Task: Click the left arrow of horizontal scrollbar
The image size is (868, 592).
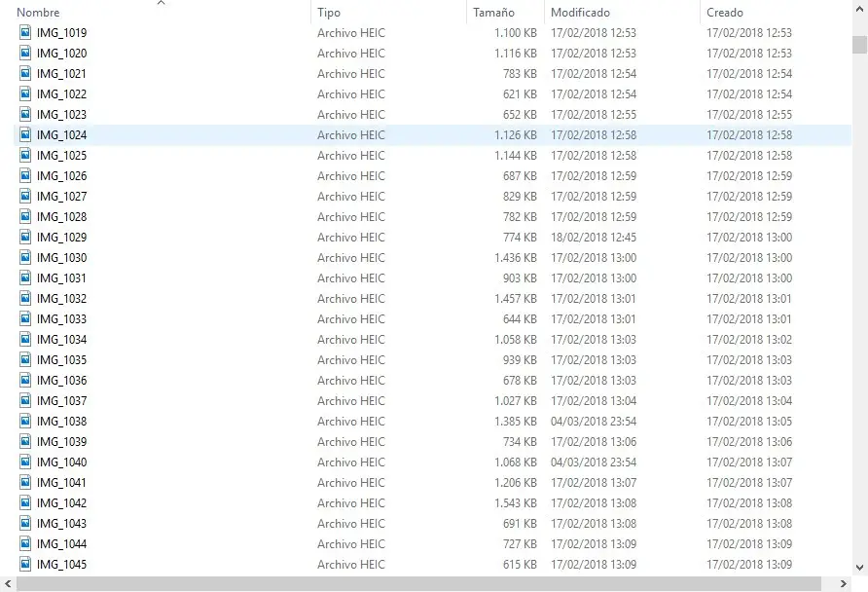Action: [8, 583]
